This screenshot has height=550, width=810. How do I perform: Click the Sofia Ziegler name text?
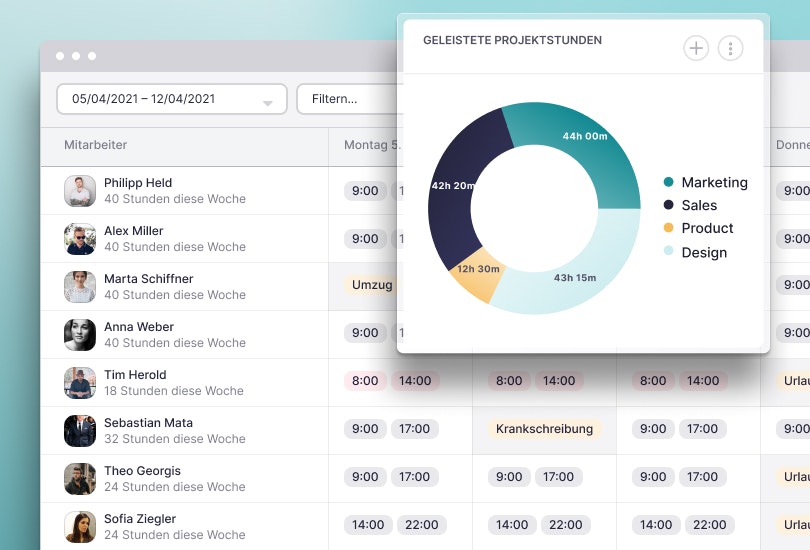click(x=140, y=519)
